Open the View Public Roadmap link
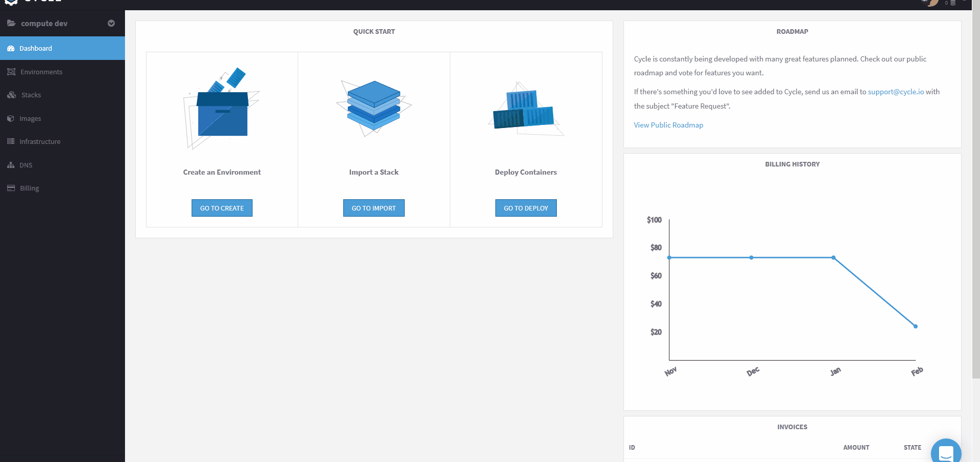 point(669,125)
